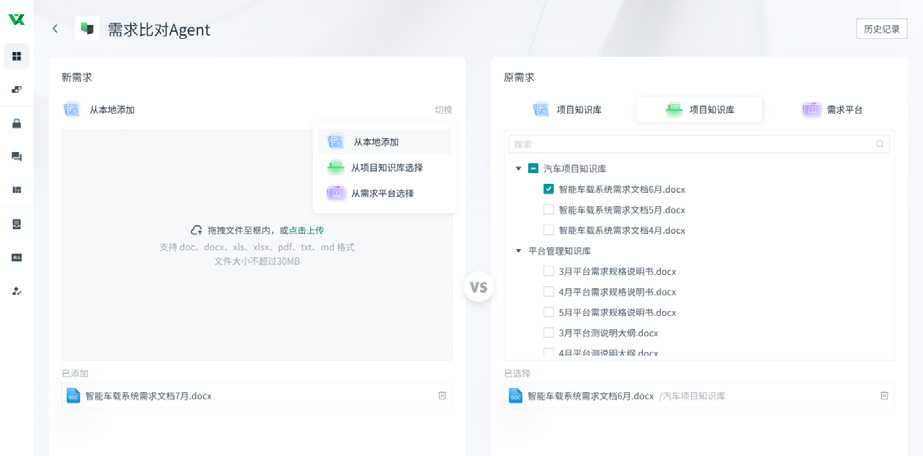Click the chat messages icon in sidebar

16,157
